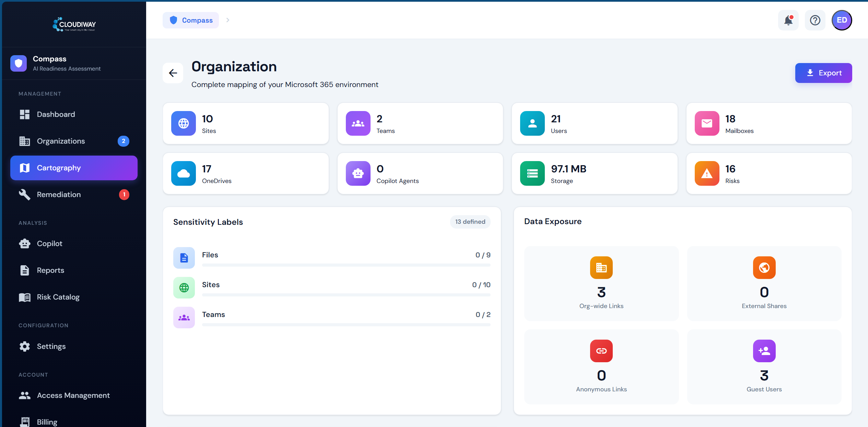Click the '0 / 10' Sites label count
868x427 pixels.
click(481, 285)
